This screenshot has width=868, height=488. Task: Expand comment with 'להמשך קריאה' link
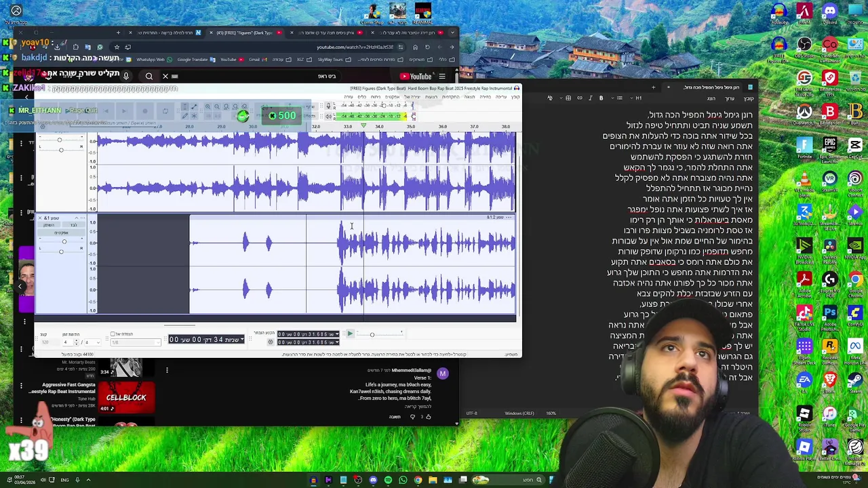click(x=416, y=406)
